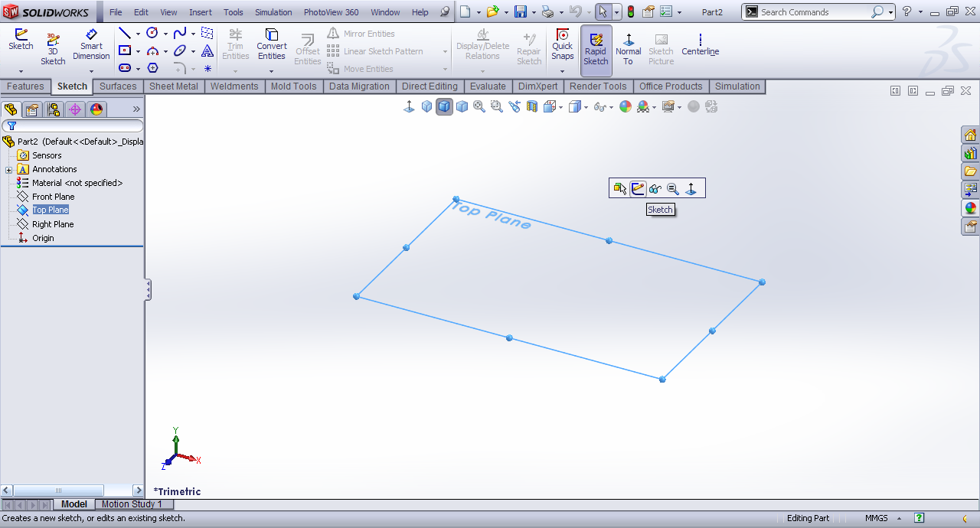980x528 pixels.
Task: Click Sketch icon in the context toolbar
Action: click(638, 188)
